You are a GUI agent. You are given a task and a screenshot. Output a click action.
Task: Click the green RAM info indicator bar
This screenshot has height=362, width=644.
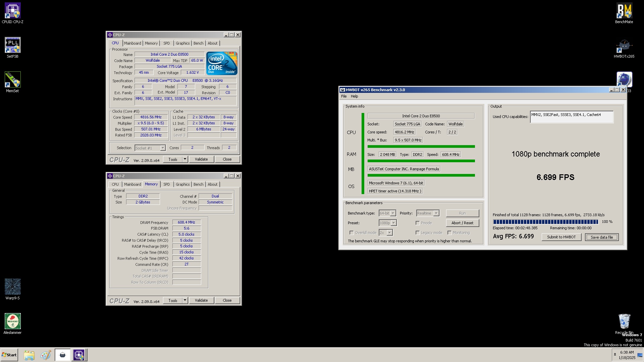click(x=421, y=161)
